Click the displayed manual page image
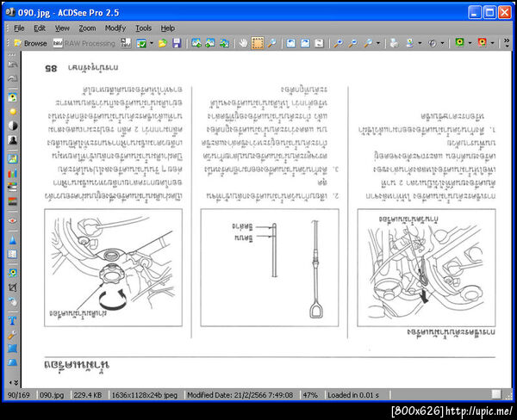The image size is (517, 420). coord(266,219)
